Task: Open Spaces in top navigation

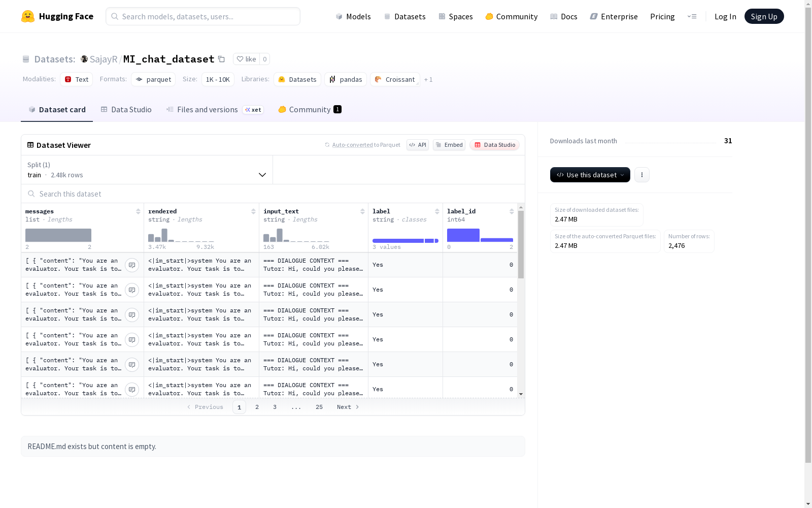Action: [x=456, y=16]
